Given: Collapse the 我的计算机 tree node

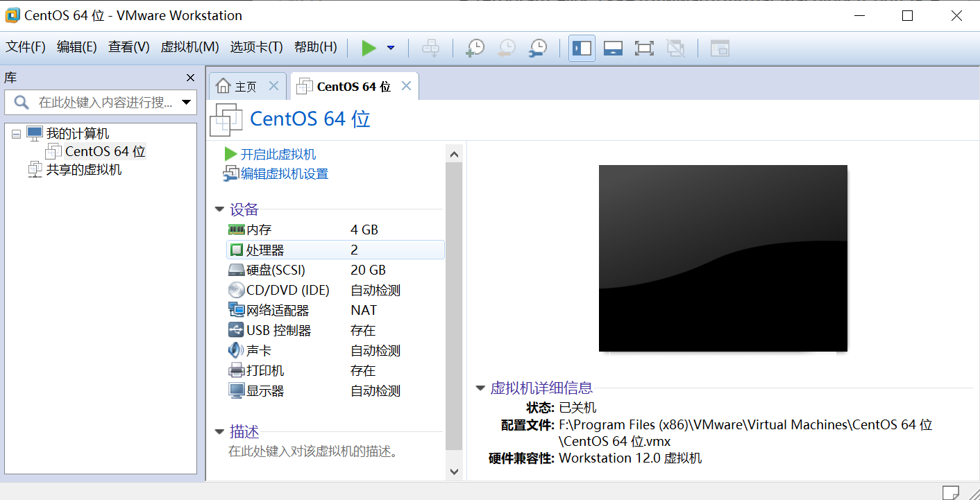Looking at the screenshot, I should point(17,134).
